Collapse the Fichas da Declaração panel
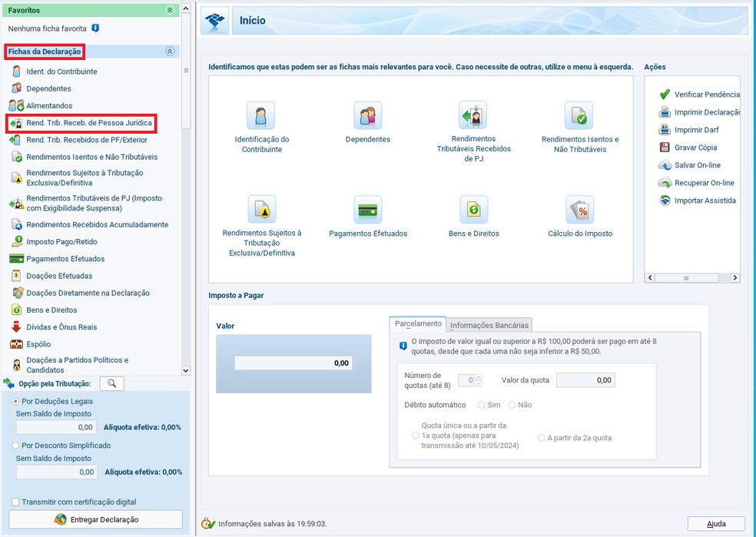 (170, 51)
